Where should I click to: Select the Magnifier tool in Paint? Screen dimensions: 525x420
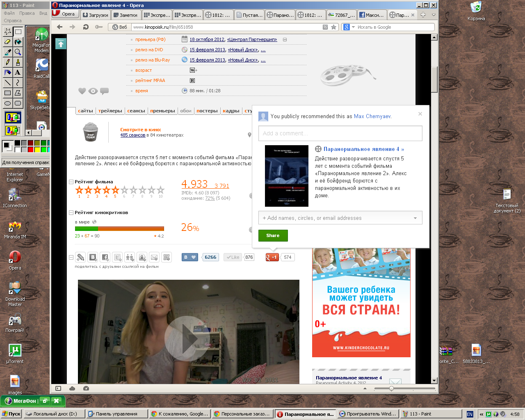pos(18,52)
